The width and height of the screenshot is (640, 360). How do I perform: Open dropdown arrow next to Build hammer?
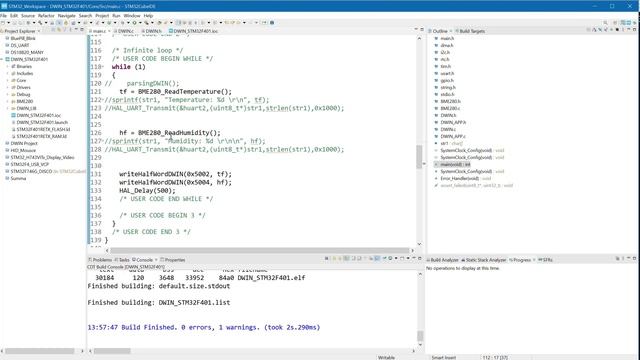pos(46,22)
